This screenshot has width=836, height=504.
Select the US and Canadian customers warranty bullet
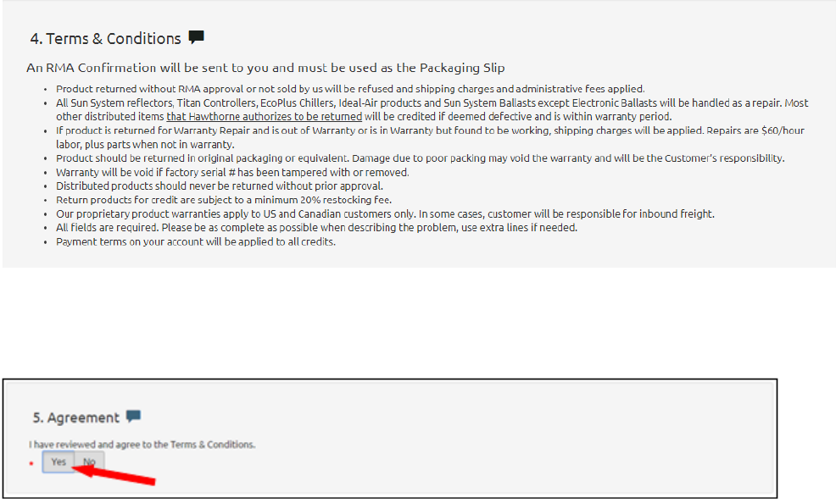coord(385,213)
